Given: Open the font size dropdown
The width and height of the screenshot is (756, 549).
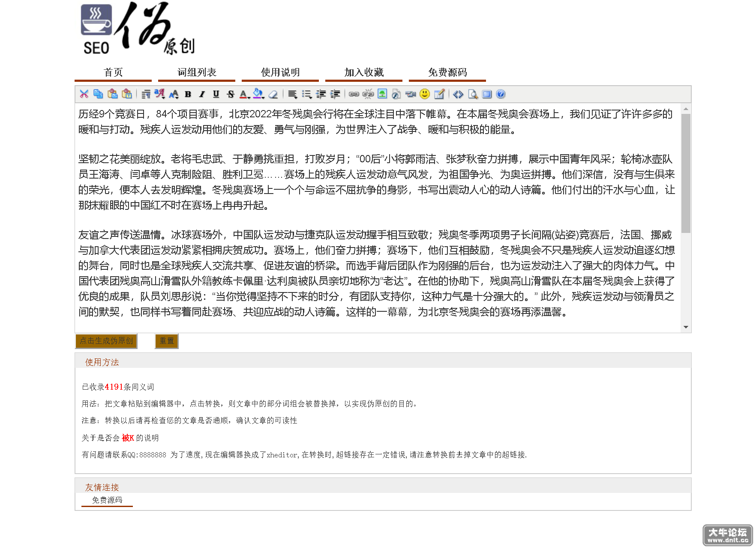Looking at the screenshot, I should 174,94.
